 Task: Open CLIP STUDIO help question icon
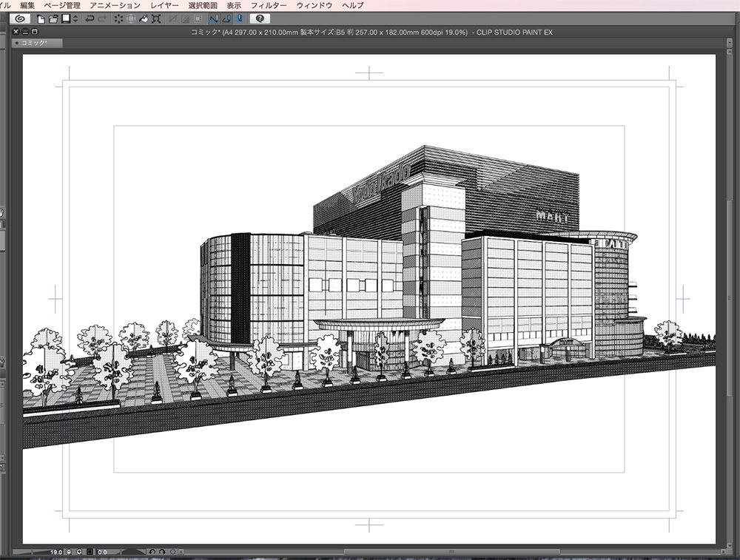coord(260,19)
